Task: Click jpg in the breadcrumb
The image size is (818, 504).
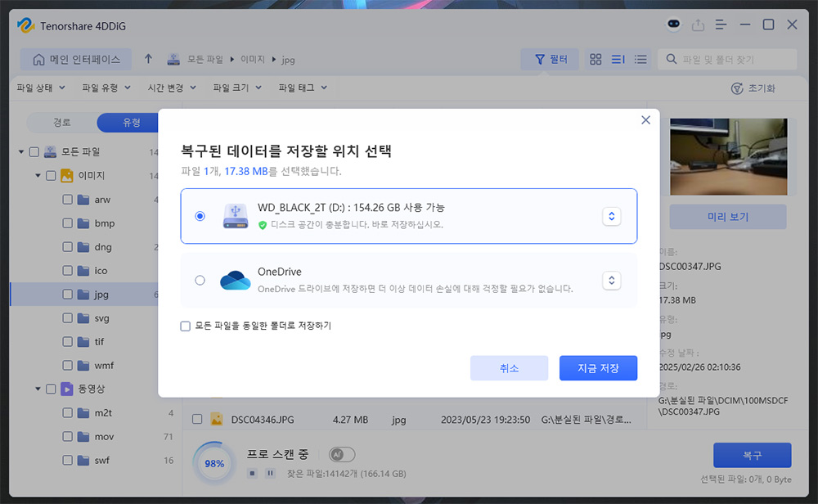Action: pyautogui.click(x=288, y=60)
